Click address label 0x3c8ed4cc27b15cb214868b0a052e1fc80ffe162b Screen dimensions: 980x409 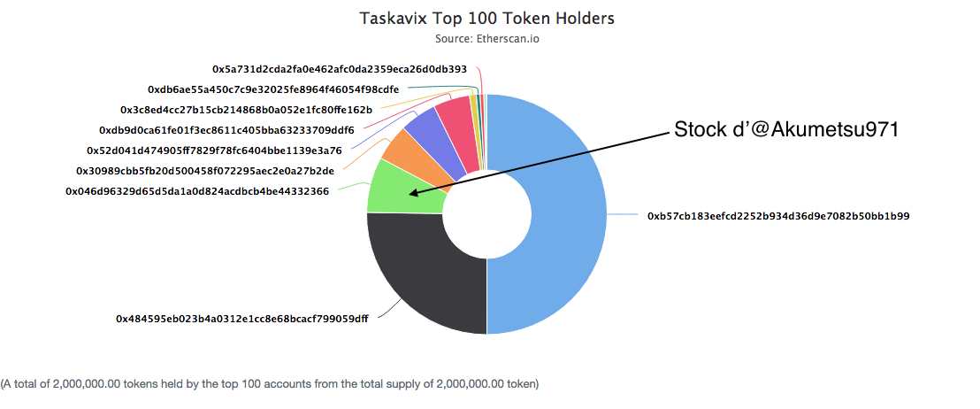click(246, 110)
